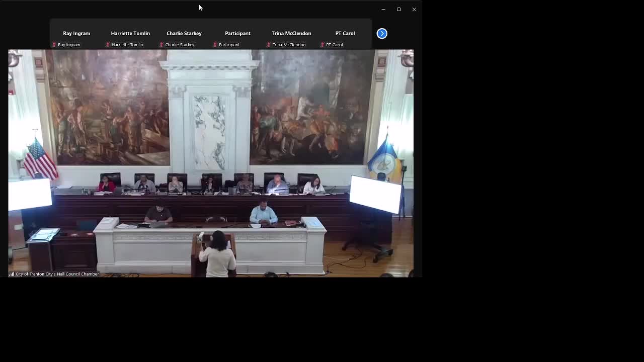The image size is (644, 362).
Task: Select Trina McClendon's participant tile
Action: pos(291,33)
